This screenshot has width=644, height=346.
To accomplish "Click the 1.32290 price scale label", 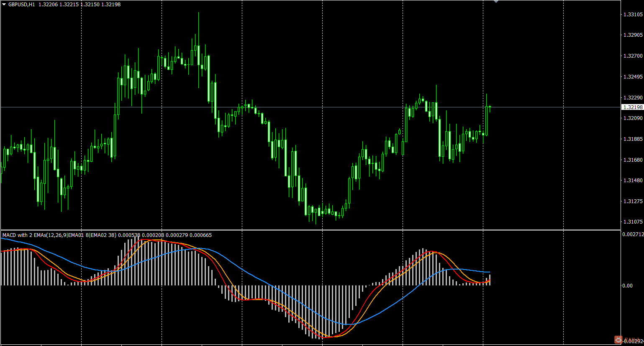I will click(633, 98).
